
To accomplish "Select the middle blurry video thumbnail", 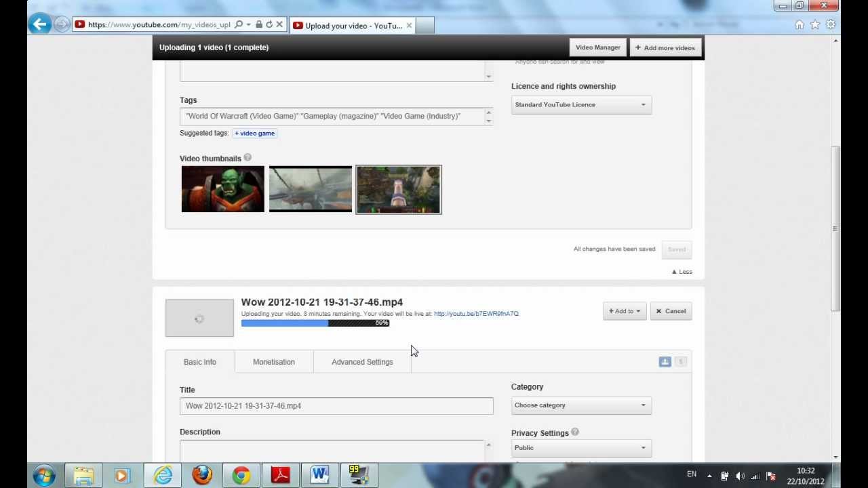I will (311, 189).
